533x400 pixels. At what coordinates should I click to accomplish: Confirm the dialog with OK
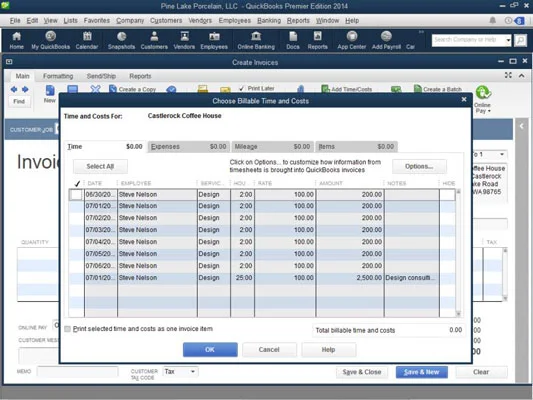pyautogui.click(x=210, y=350)
